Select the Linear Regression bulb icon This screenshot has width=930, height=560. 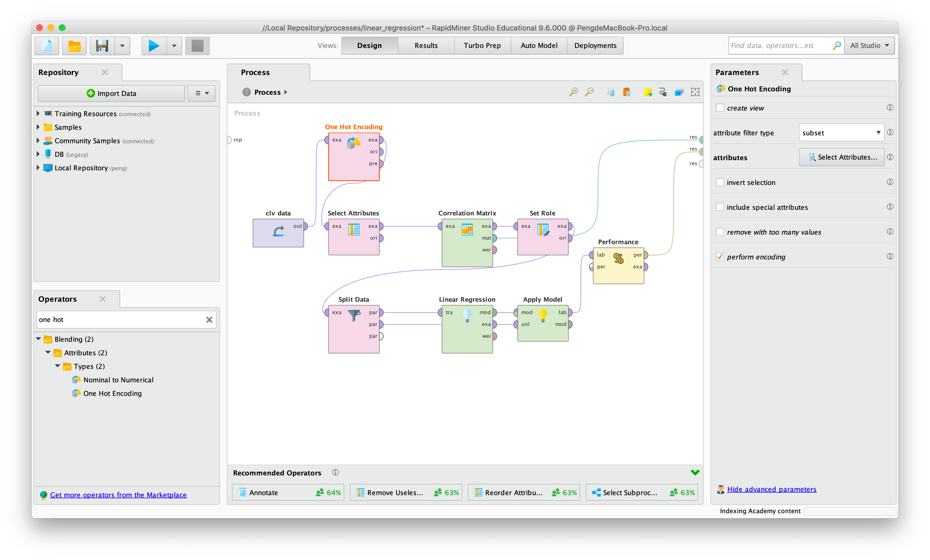click(x=467, y=315)
